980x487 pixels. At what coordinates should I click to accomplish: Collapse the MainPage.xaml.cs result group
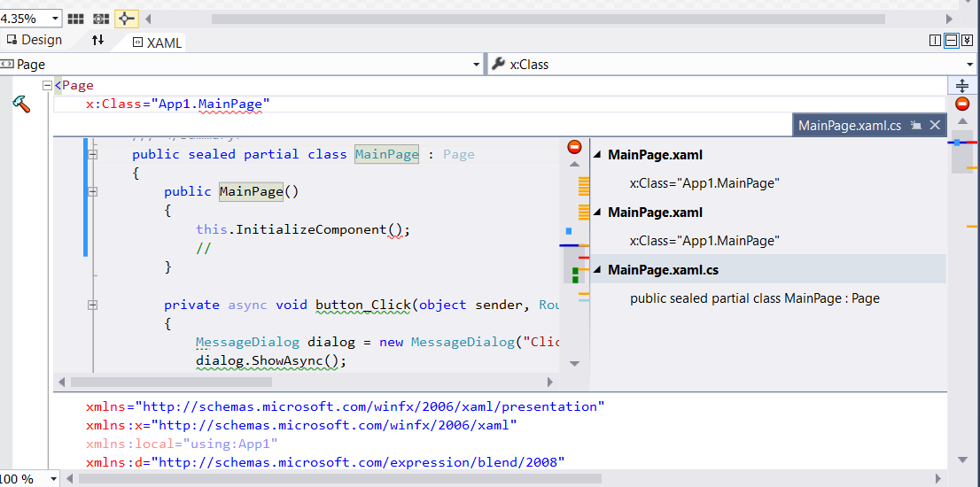pyautogui.click(x=597, y=270)
